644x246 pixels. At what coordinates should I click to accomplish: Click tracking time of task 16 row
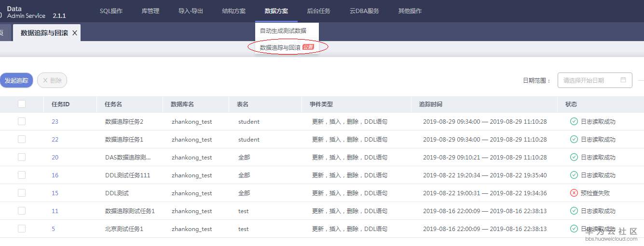pyautogui.click(x=485, y=175)
